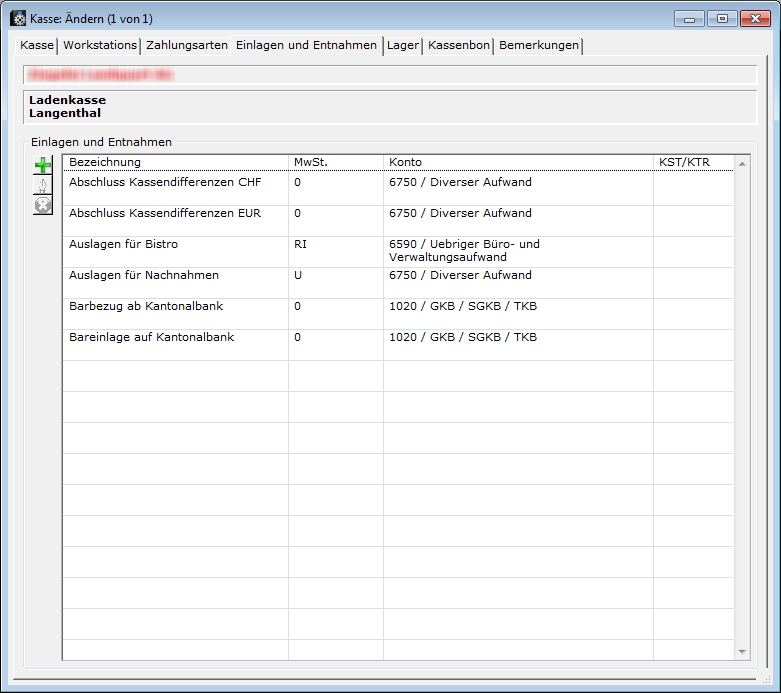Click the scrollbar down arrow in table
Screen dimensions: 781x693
click(742, 652)
